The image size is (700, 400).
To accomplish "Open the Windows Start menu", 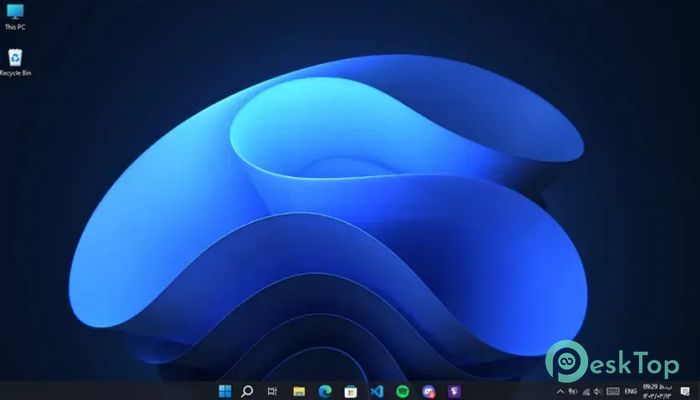I will point(225,392).
